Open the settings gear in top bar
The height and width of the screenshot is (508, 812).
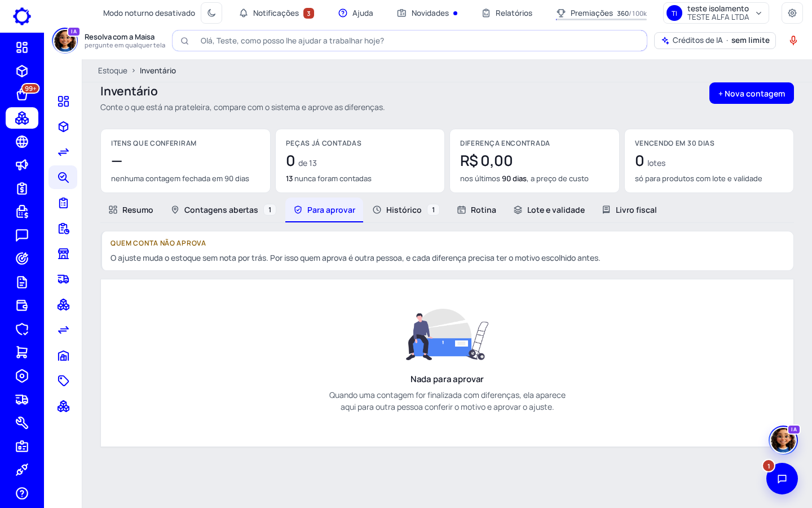[792, 13]
